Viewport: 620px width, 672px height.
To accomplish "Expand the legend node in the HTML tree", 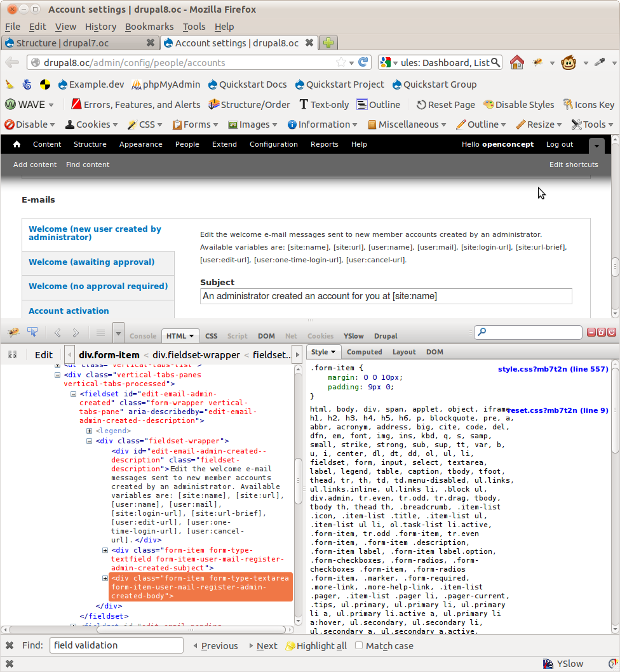I will (x=90, y=431).
